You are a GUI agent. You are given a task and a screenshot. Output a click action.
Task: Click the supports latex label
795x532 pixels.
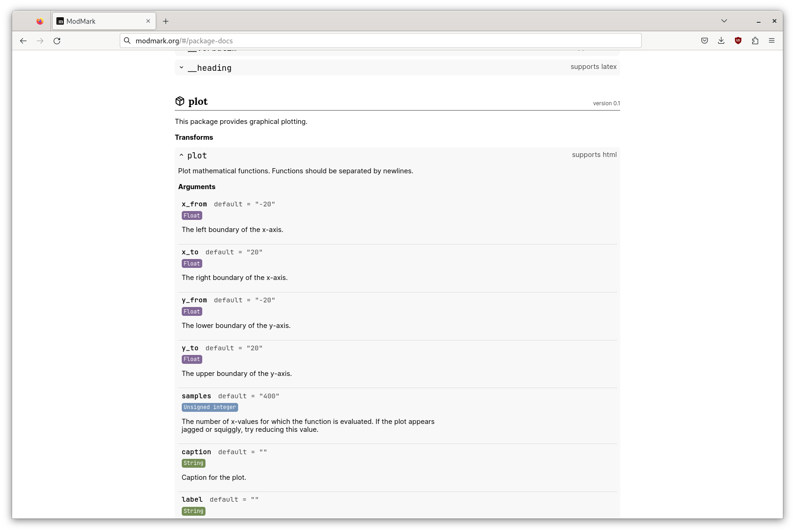(x=593, y=67)
